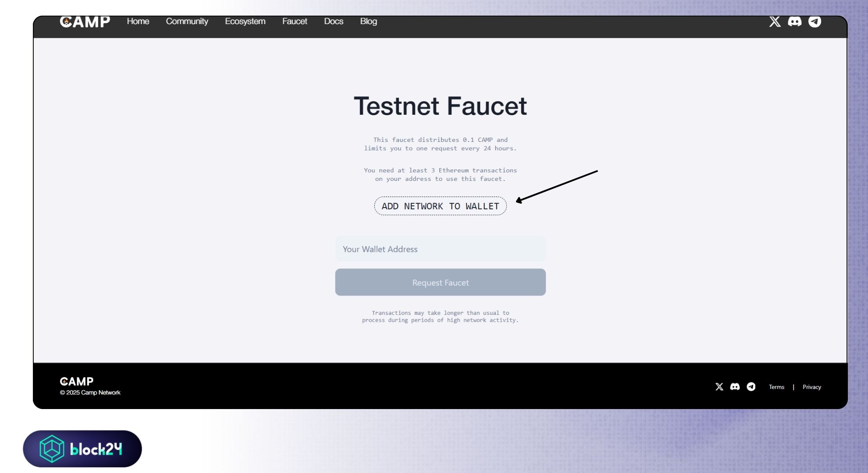This screenshot has width=868, height=473.
Task: Focus the Your Wallet Address field
Action: [440, 249]
